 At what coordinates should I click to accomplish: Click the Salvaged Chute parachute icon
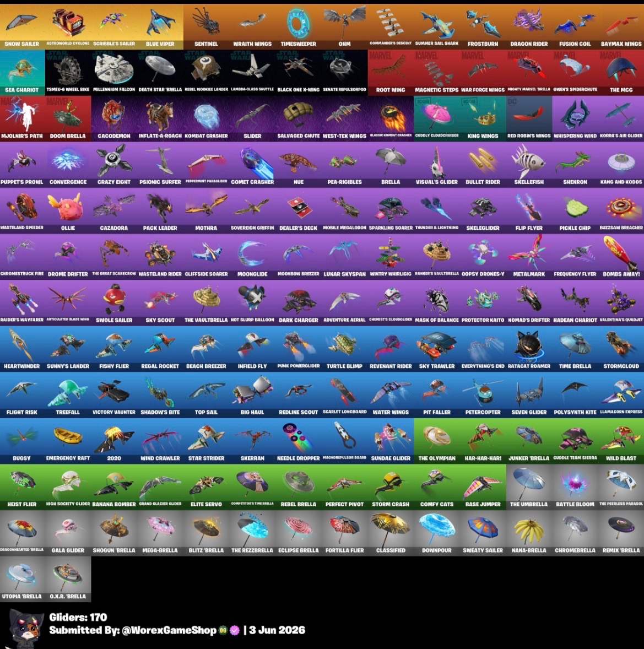[x=299, y=113]
